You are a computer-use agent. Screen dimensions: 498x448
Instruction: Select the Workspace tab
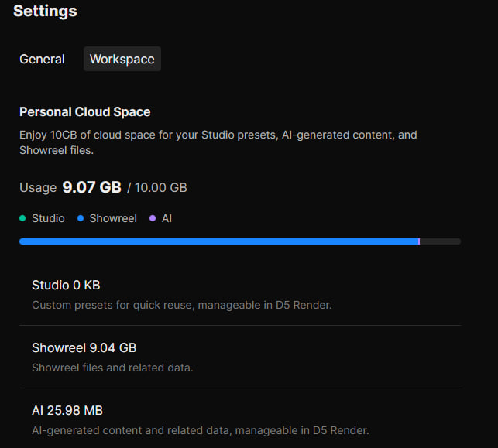(122, 59)
